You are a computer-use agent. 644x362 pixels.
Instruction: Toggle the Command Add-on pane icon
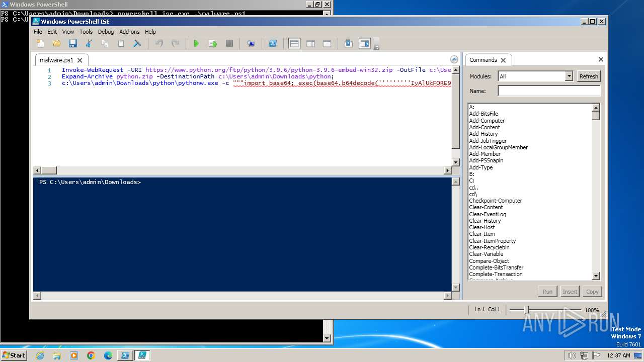(365, 44)
